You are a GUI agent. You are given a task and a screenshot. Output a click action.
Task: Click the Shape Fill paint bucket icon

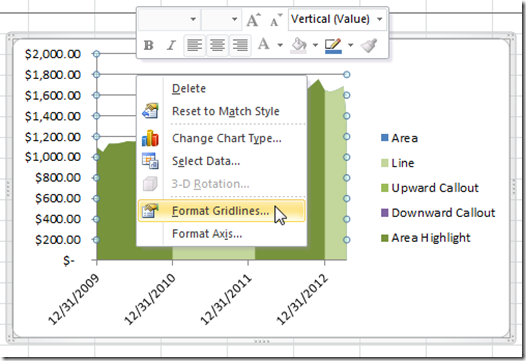coord(299,45)
